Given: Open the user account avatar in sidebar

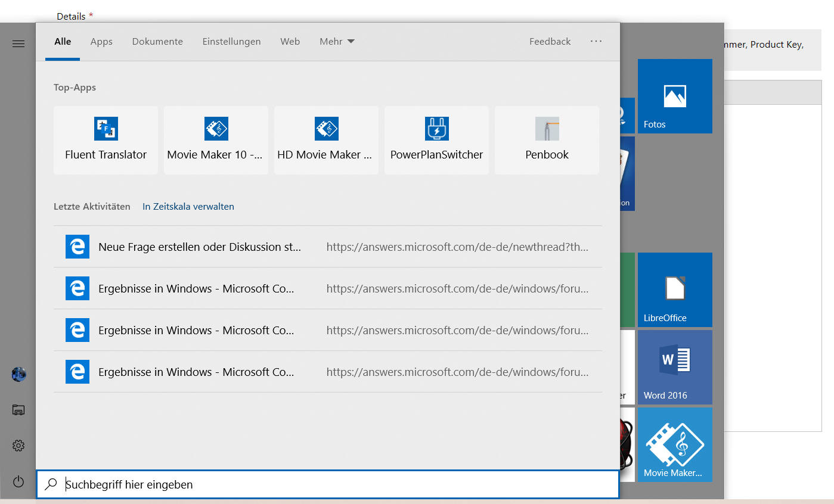Looking at the screenshot, I should pyautogui.click(x=18, y=375).
